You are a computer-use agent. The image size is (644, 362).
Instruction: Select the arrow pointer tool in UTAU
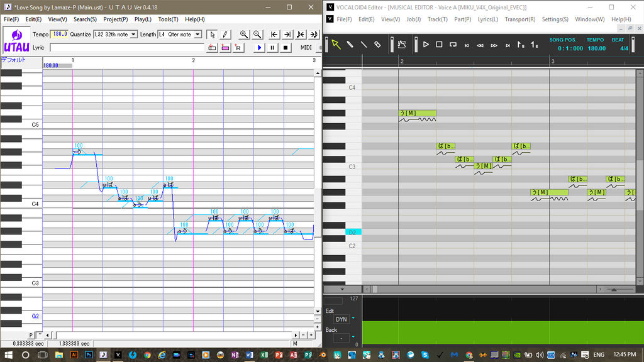[x=212, y=35]
